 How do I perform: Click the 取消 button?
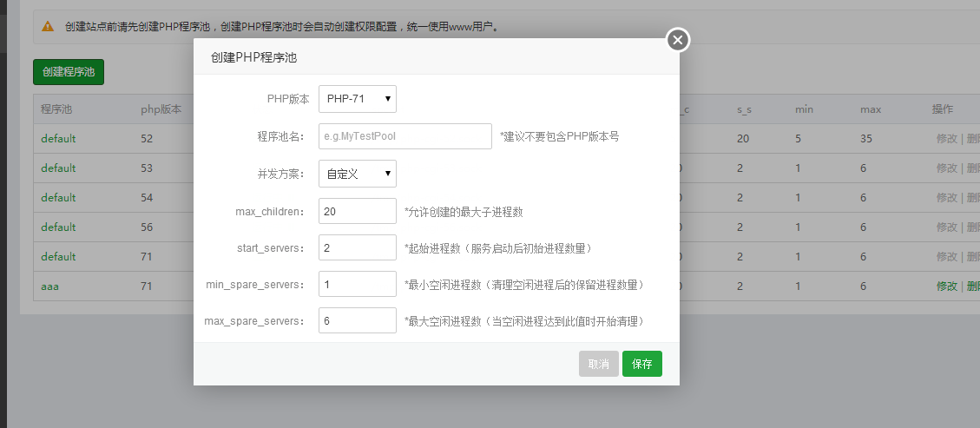coord(599,364)
